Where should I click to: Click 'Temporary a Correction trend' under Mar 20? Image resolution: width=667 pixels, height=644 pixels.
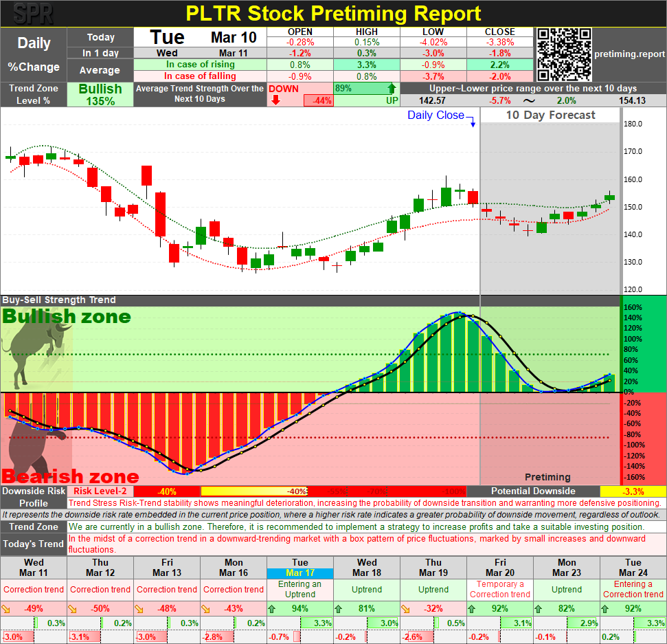[500, 589]
